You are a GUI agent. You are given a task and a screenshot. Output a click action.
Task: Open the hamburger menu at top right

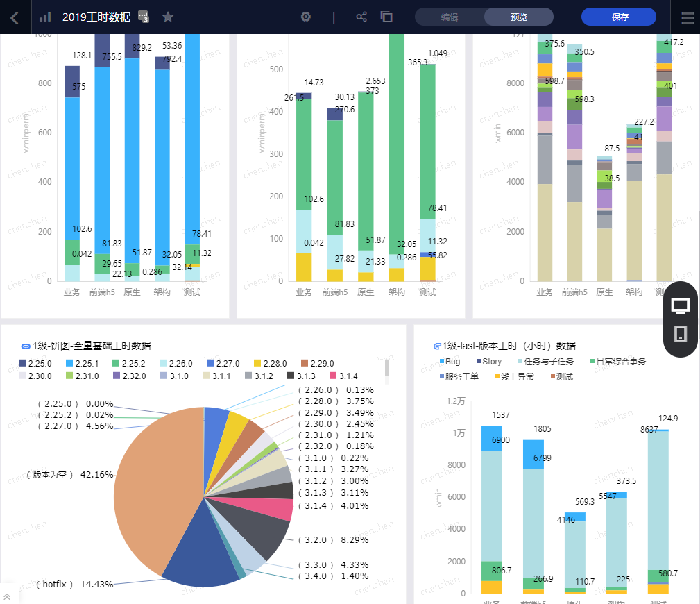click(688, 17)
